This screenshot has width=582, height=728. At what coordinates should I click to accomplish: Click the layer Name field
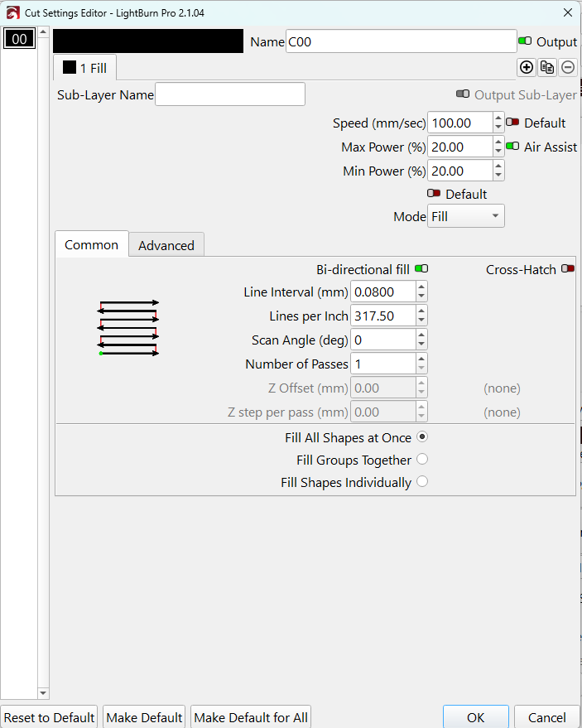click(x=401, y=41)
